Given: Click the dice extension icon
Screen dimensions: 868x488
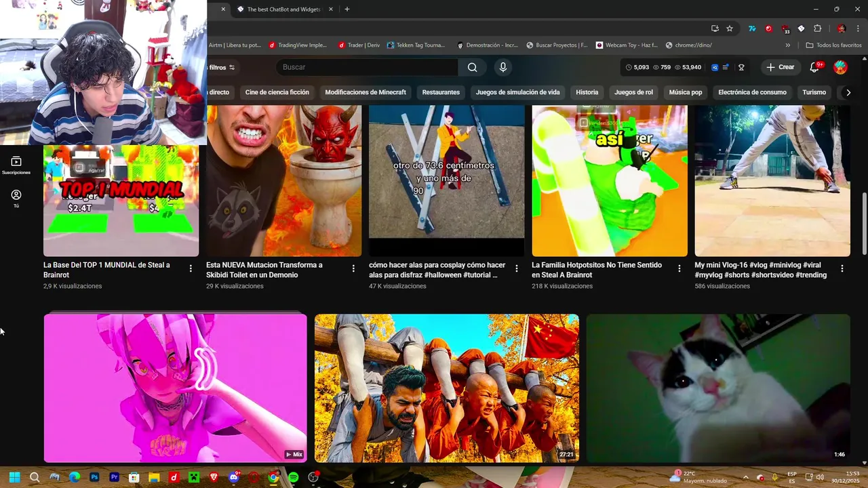Looking at the screenshot, I should 801,28.
